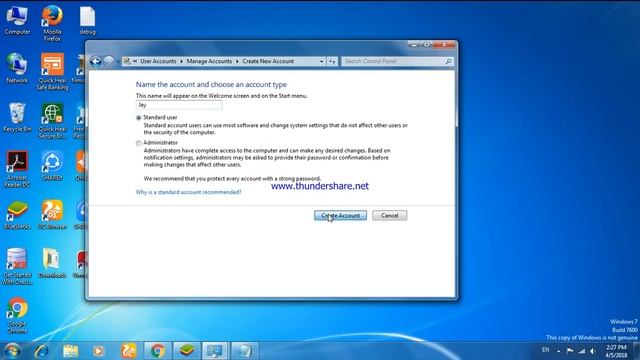Click the Action Center flag icon
The image size is (640, 360).
coord(570,351)
